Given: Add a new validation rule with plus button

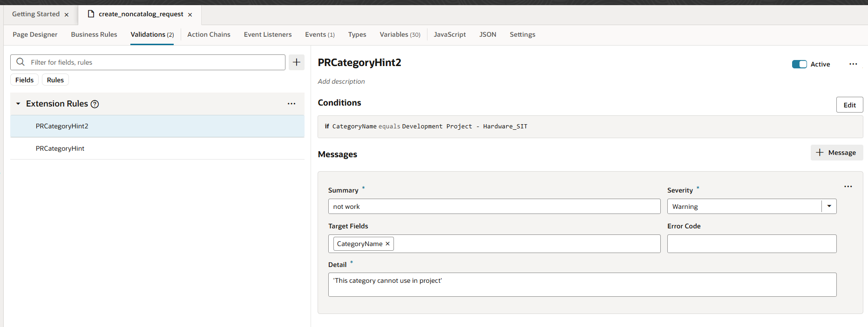Looking at the screenshot, I should click(297, 62).
